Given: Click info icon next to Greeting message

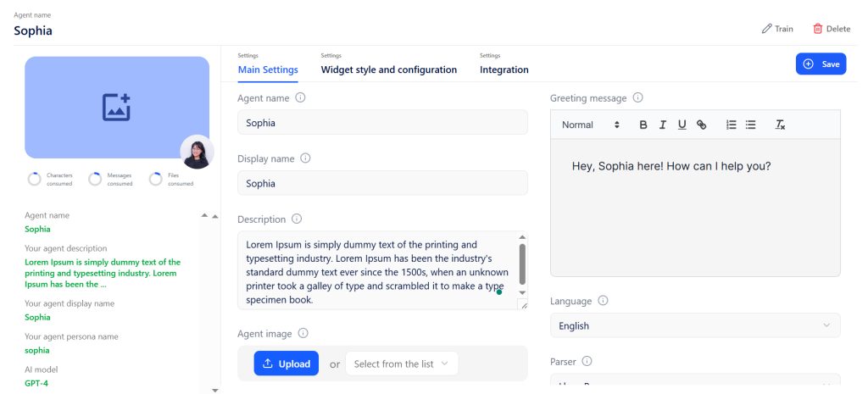Looking at the screenshot, I should coord(637,97).
